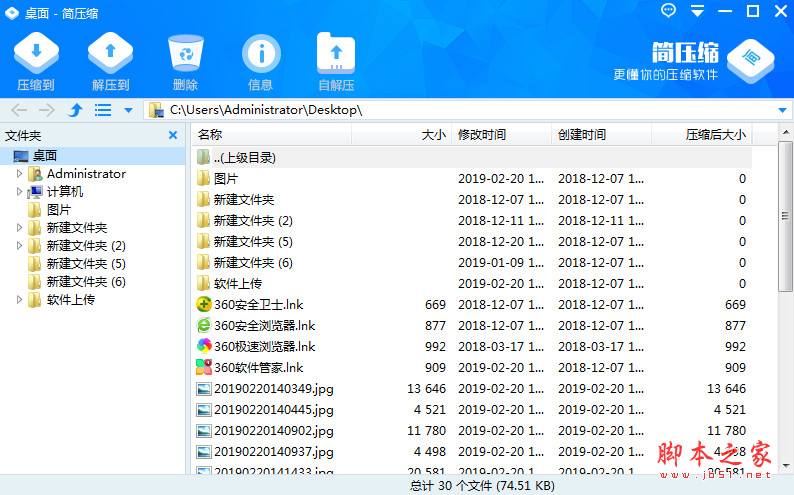Expand the 计算机 tree node
Image resolution: width=794 pixels, height=495 pixels.
[19, 192]
